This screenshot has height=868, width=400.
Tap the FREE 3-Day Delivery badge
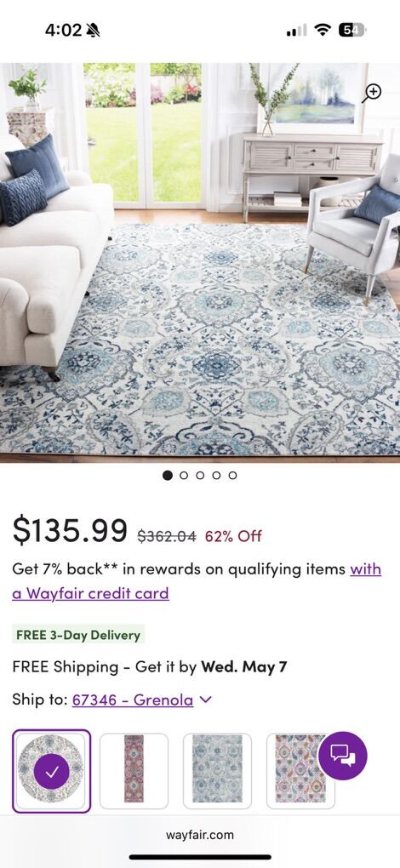(78, 634)
